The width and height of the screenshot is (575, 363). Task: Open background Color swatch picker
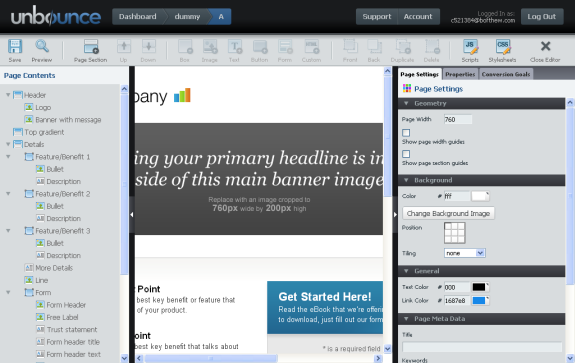tap(480, 196)
